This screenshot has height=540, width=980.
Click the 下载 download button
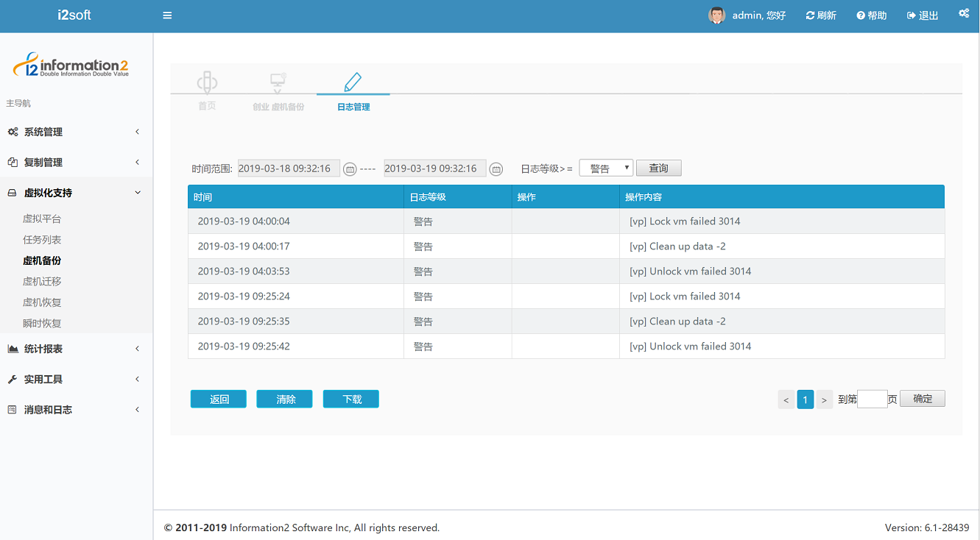tap(351, 399)
